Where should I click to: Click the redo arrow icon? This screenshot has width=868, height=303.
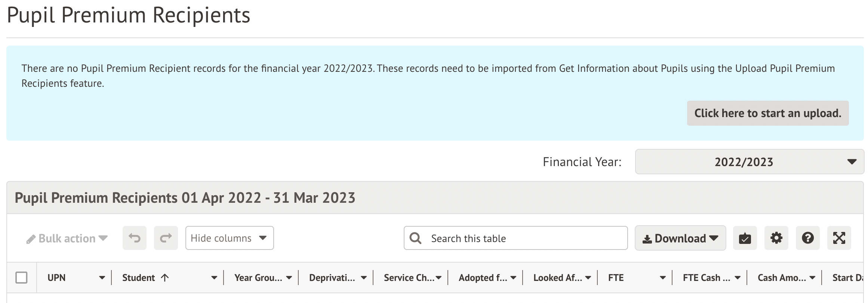coord(166,238)
